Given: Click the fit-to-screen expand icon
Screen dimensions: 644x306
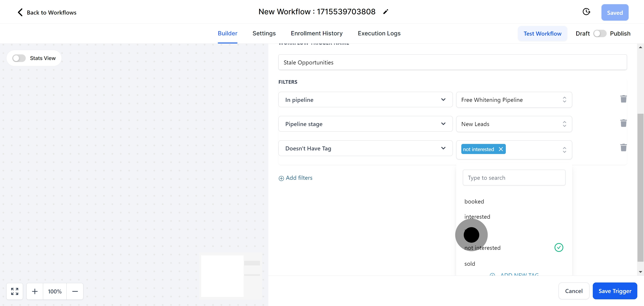Looking at the screenshot, I should click(15, 291).
